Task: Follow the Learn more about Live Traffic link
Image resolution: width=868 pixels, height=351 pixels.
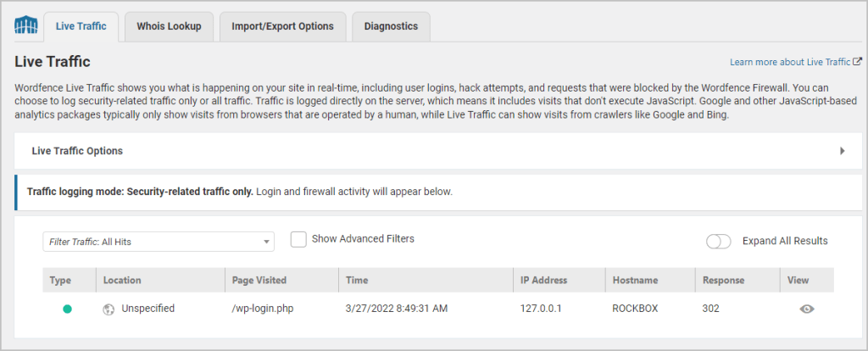Action: click(x=790, y=62)
